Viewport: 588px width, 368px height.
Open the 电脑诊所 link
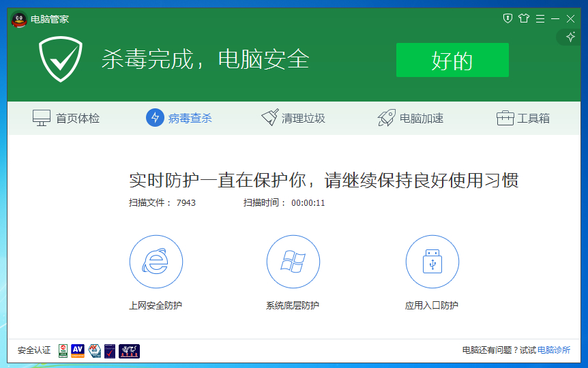[x=554, y=350]
